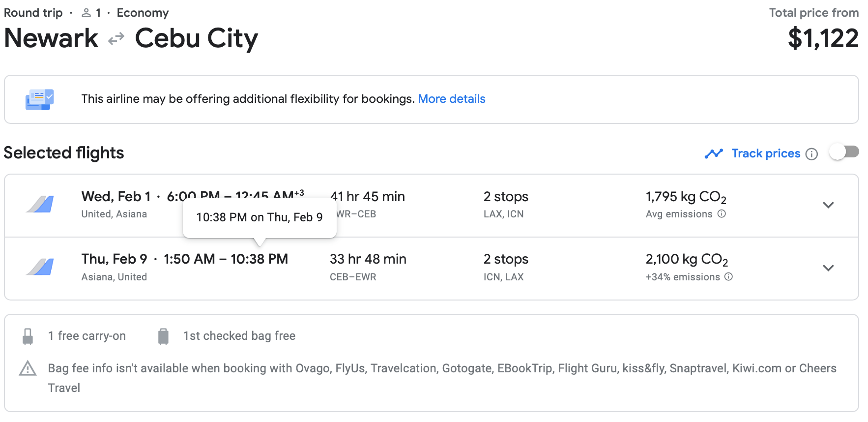
Task: Click the $1,122 total price
Action: click(823, 38)
